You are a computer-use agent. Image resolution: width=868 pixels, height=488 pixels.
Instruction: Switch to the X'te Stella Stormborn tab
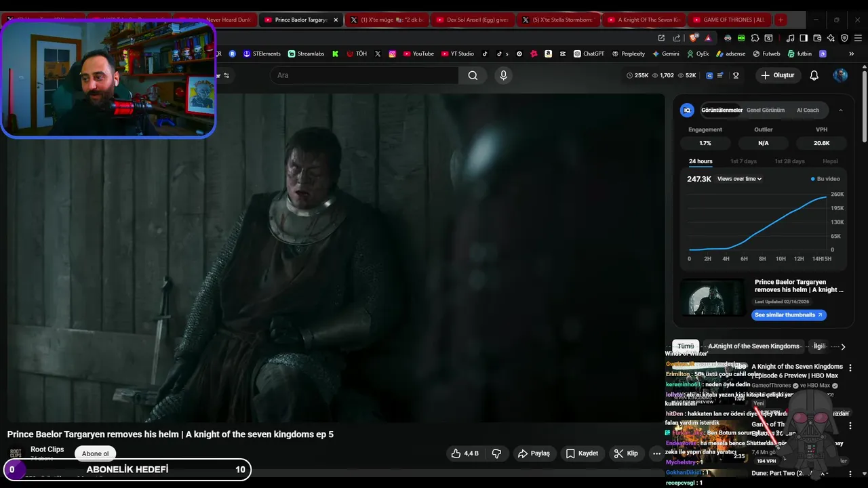(557, 20)
